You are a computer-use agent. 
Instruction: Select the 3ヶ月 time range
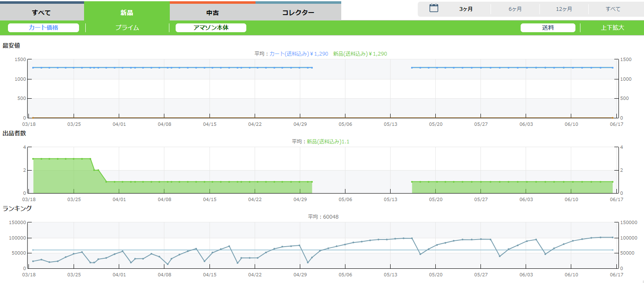pyautogui.click(x=466, y=9)
